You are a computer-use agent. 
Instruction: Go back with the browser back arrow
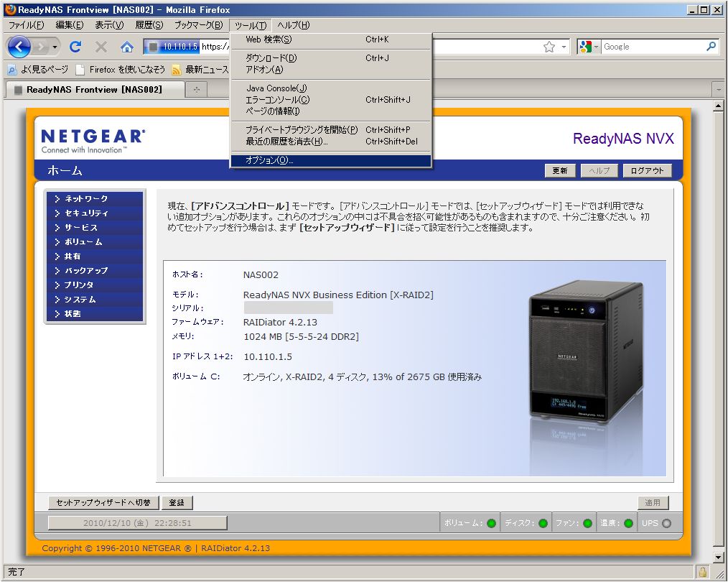[x=19, y=47]
